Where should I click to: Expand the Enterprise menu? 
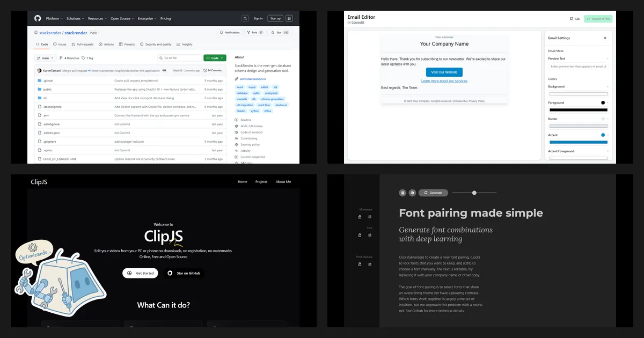coord(147,18)
